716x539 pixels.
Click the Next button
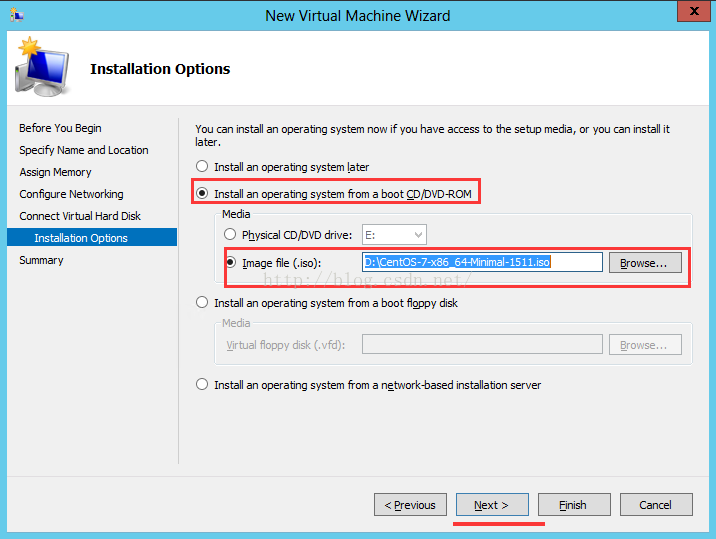[492, 505]
